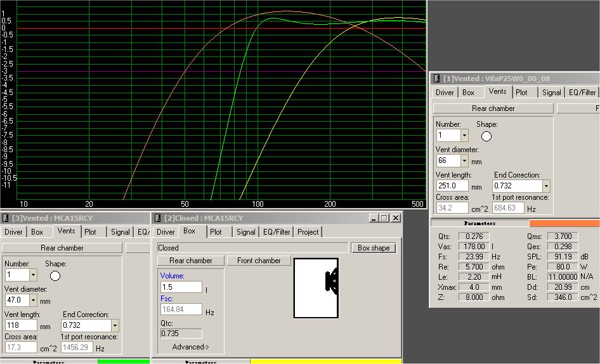Open Signal tab in [3]Vented window

[x=120, y=232]
